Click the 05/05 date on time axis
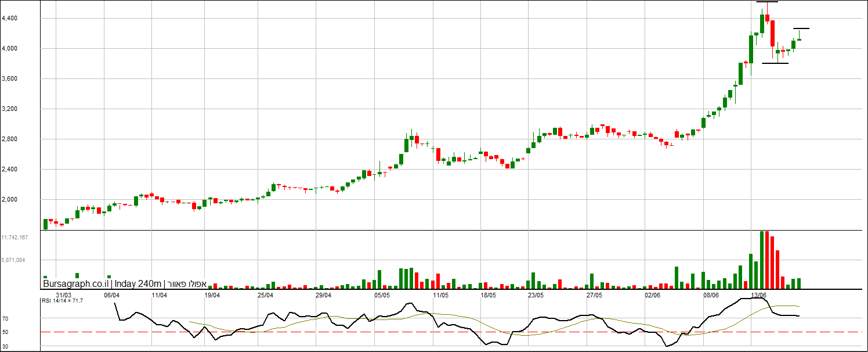Image resolution: width=868 pixels, height=352 pixels. (x=382, y=295)
